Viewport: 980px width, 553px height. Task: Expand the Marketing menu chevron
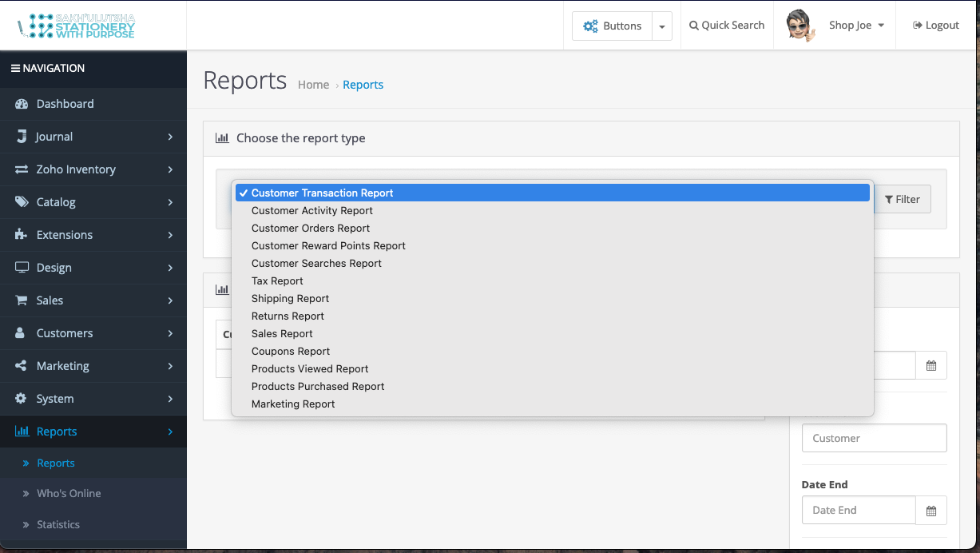pyautogui.click(x=170, y=366)
